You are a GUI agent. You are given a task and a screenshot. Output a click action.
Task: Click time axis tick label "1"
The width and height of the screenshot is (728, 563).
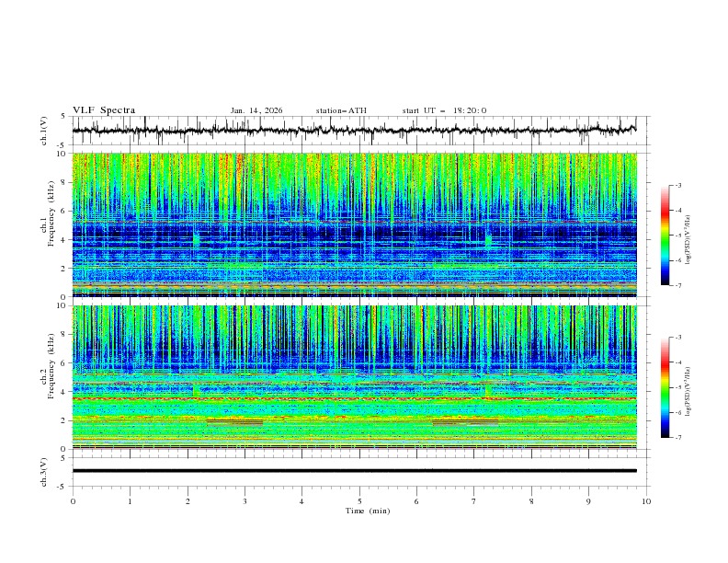click(130, 501)
